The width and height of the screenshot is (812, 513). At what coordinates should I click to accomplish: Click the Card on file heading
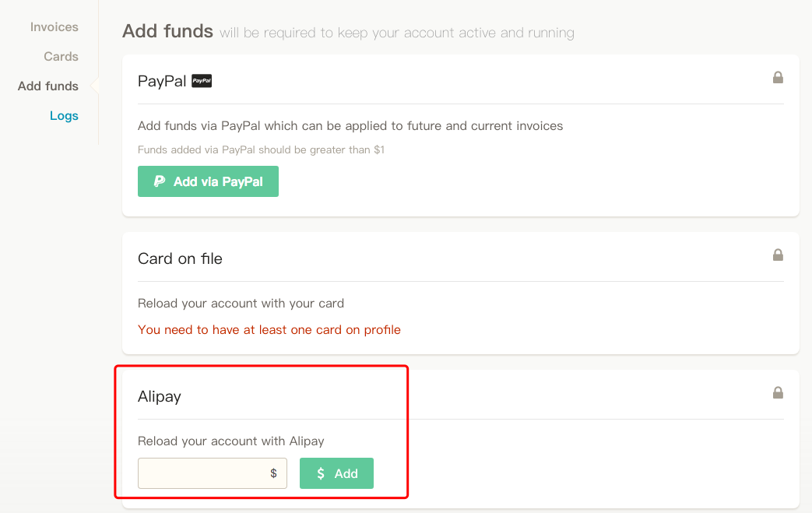[180, 258]
